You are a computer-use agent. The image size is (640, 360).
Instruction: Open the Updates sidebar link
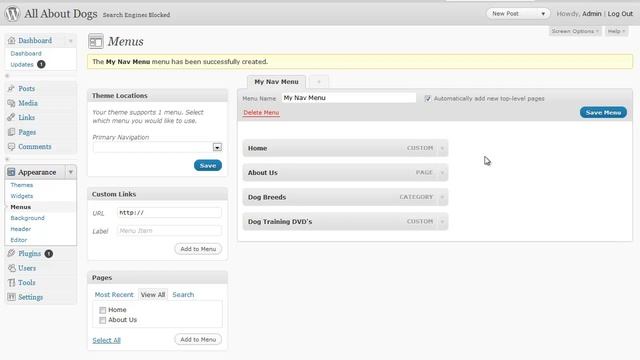(22, 64)
